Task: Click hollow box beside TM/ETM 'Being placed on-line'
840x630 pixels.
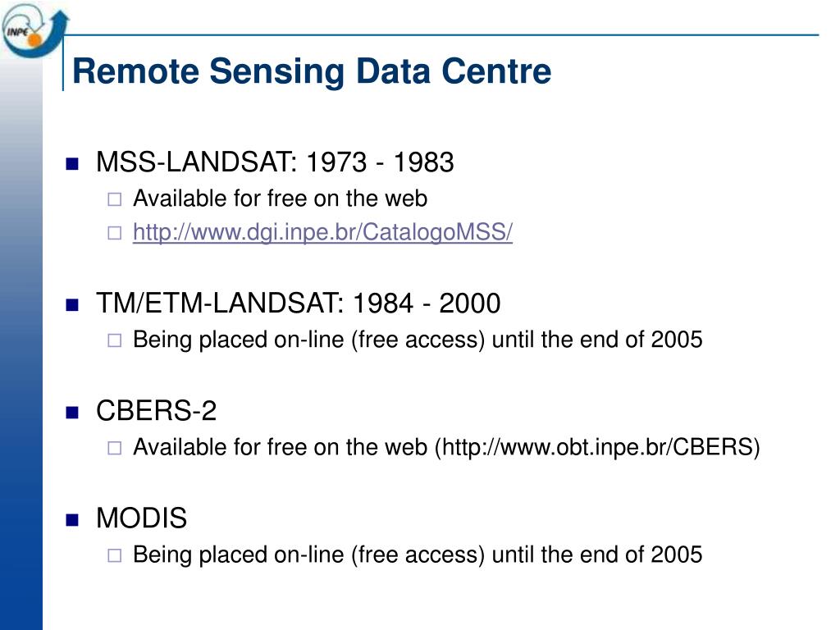Action: point(114,340)
